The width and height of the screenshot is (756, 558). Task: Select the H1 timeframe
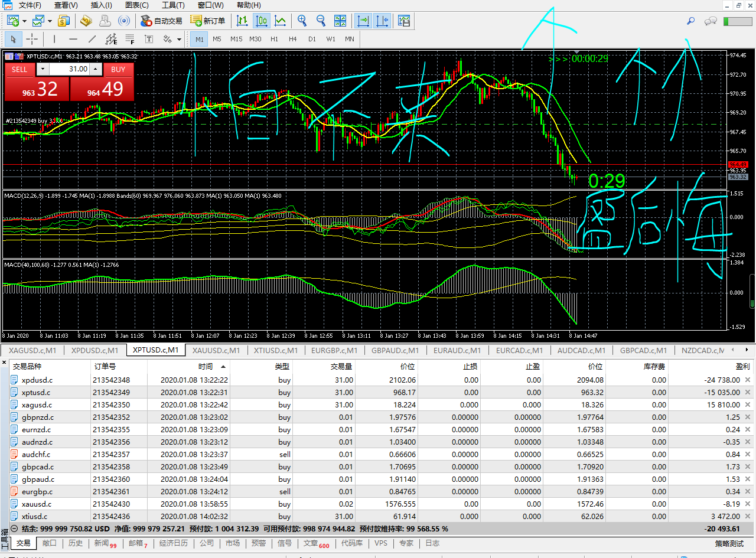point(274,40)
